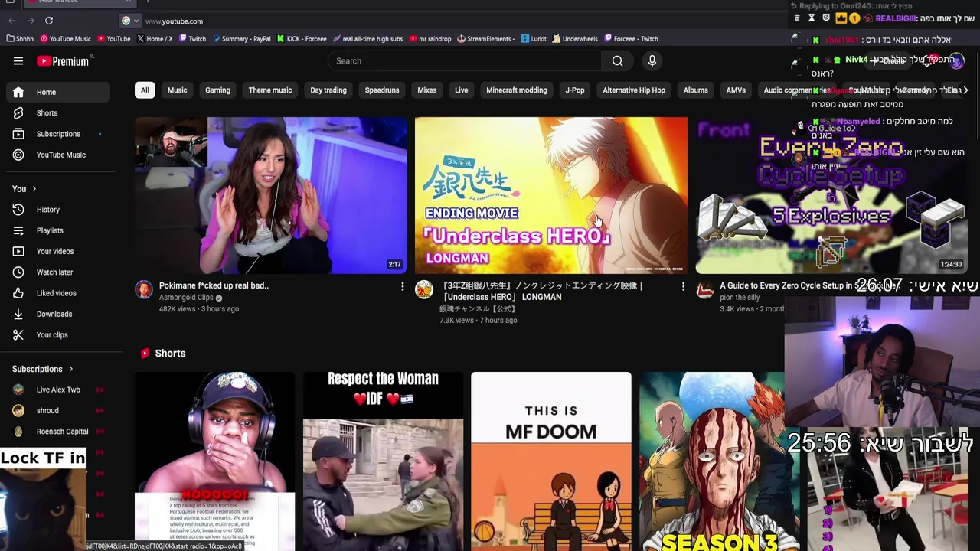980x551 pixels.
Task: Select the Day trading chip
Action: pos(328,90)
